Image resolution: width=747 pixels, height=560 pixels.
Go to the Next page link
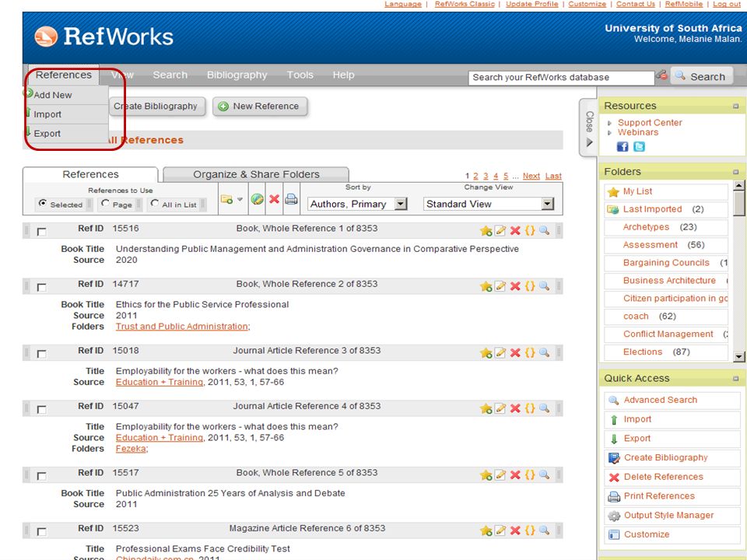(531, 176)
